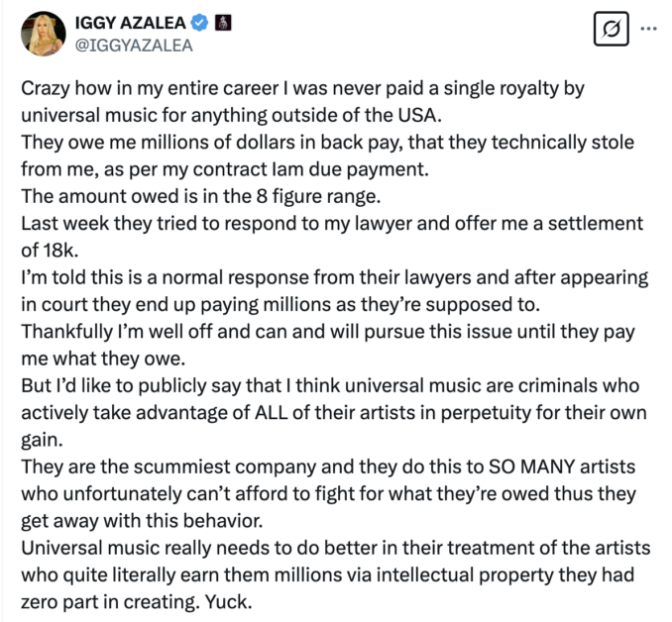Open the Grok explain-post icon
Viewport: 672px width, 622px height.
[x=612, y=29]
